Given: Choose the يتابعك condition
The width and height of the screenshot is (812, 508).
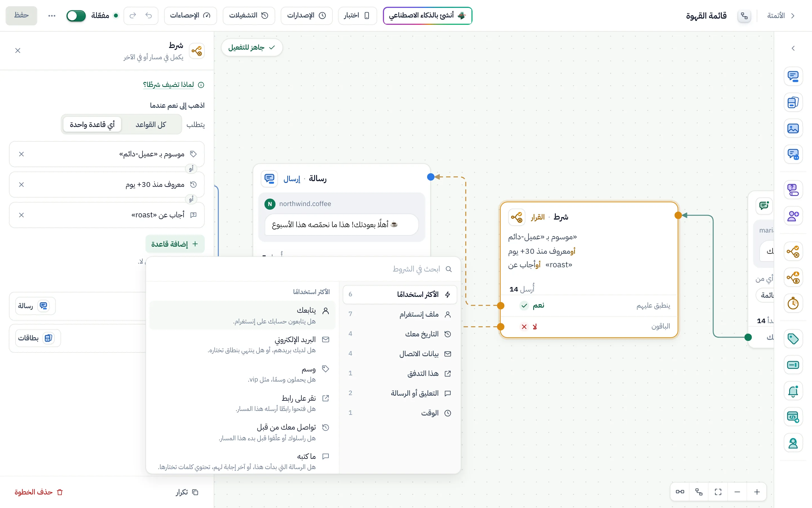Looking at the screenshot, I should pos(242,315).
